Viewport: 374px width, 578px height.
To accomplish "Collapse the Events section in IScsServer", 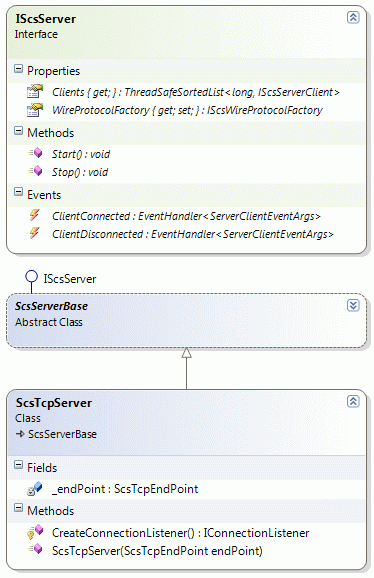I will pos(18,192).
